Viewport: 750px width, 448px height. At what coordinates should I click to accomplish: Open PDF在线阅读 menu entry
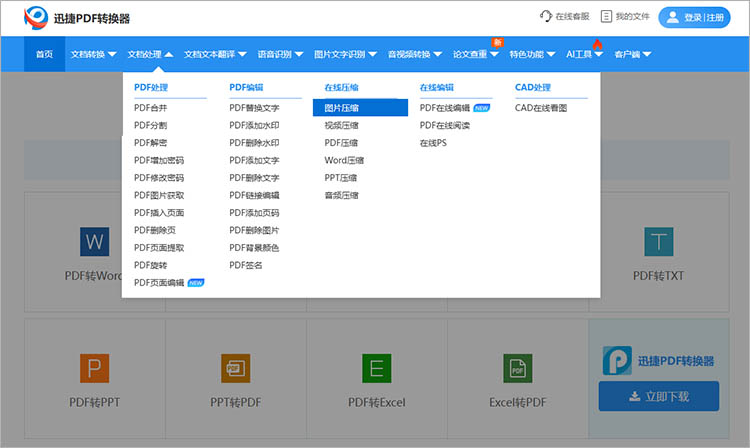pos(445,125)
